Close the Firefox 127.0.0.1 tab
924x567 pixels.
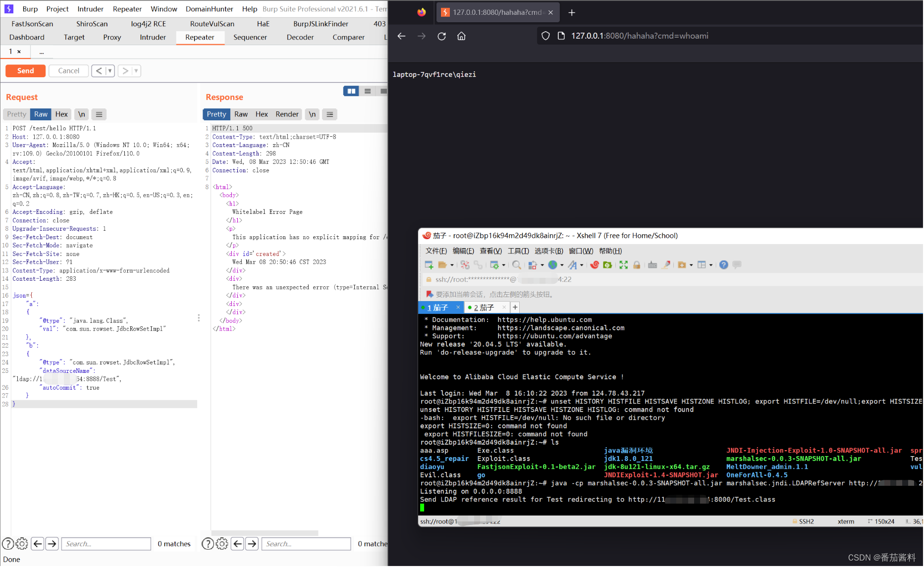(550, 12)
